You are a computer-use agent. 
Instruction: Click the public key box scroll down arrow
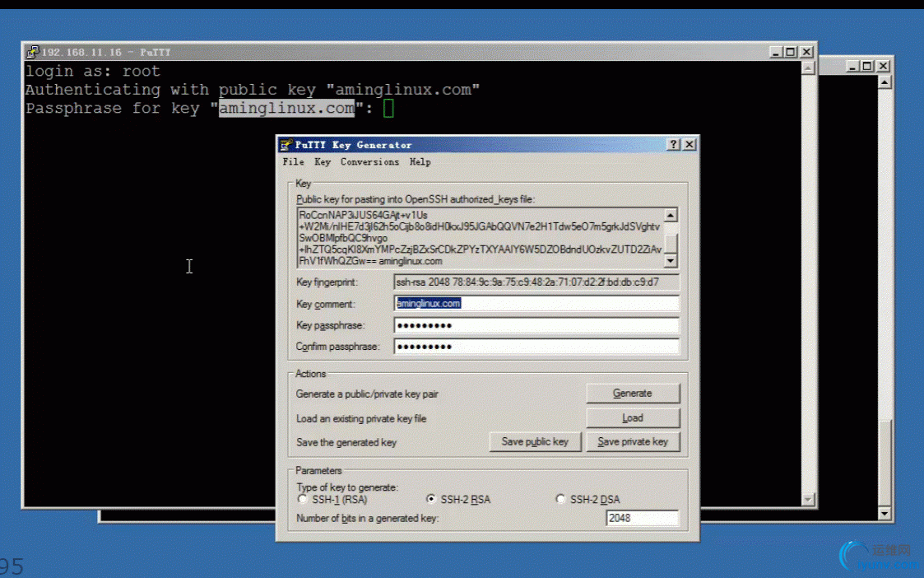(x=671, y=261)
